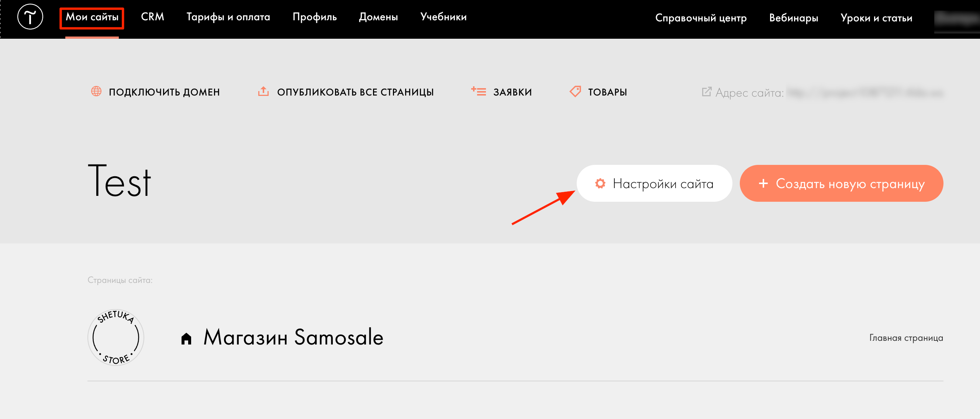Click the upload icon for publishing pages
The image size is (980, 419).
tap(263, 91)
